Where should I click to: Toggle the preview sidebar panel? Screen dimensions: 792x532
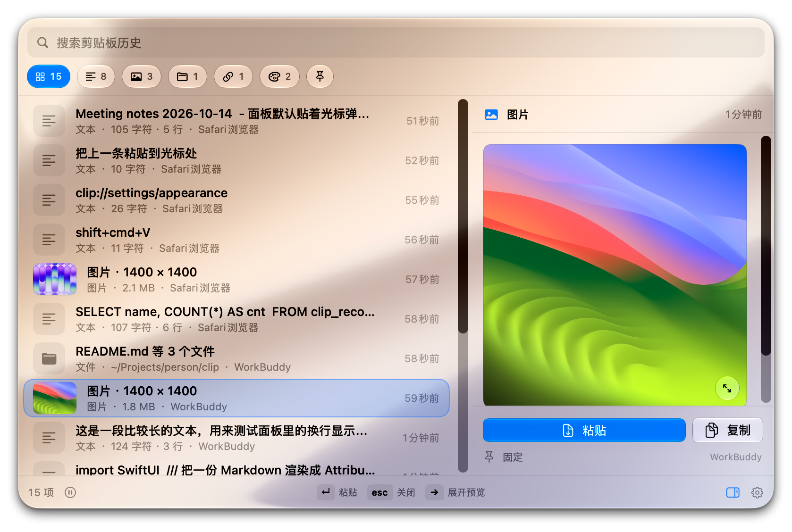[733, 492]
